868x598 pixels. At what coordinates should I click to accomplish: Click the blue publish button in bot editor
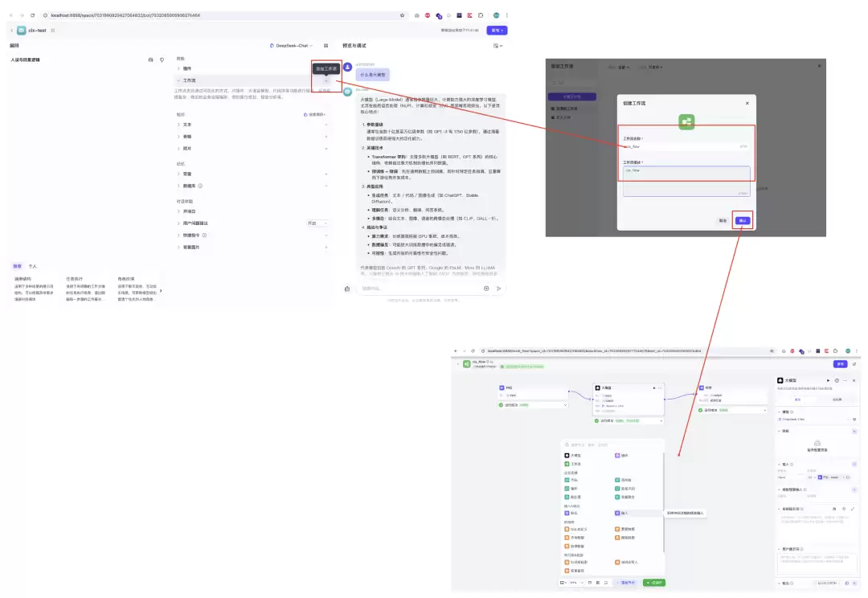(497, 31)
